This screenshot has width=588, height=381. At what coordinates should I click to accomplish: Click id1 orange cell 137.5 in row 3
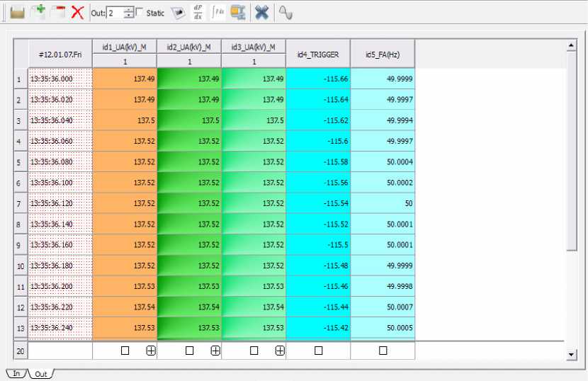tap(125, 120)
